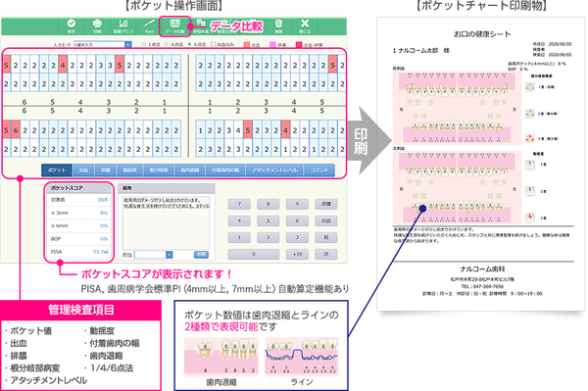
Task: Open the 経過グラフ progress graph icon
Action: pyautogui.click(x=123, y=24)
